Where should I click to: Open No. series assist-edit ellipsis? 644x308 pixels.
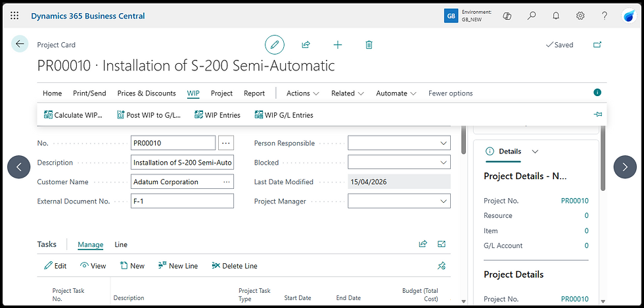point(226,143)
